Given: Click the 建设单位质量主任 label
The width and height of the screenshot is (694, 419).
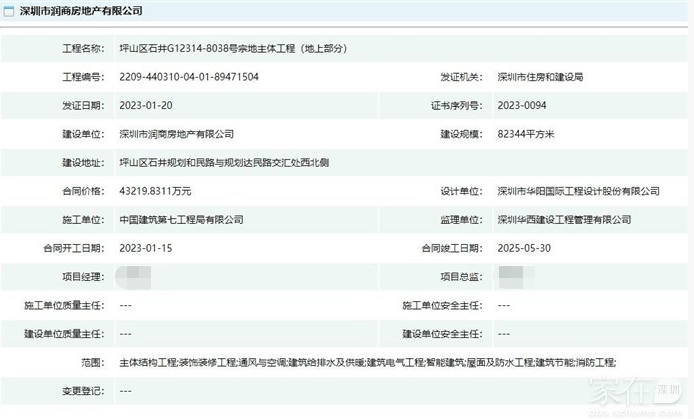Looking at the screenshot, I should 64,334.
